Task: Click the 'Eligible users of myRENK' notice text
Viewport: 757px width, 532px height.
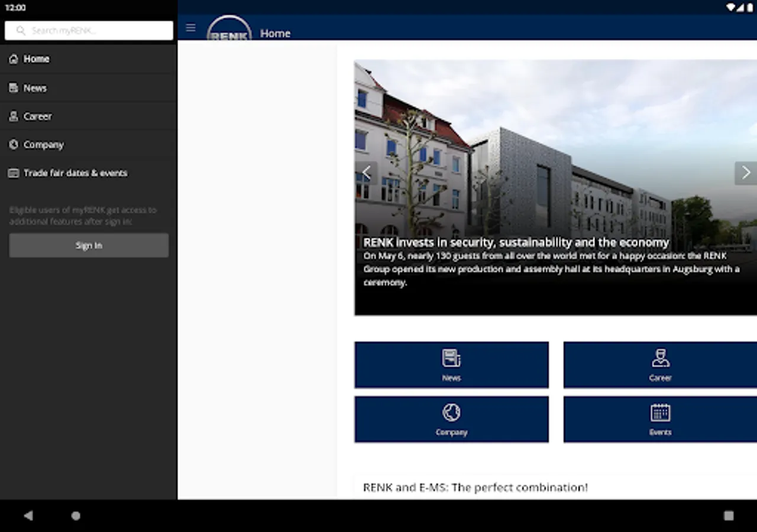Action: (x=83, y=216)
